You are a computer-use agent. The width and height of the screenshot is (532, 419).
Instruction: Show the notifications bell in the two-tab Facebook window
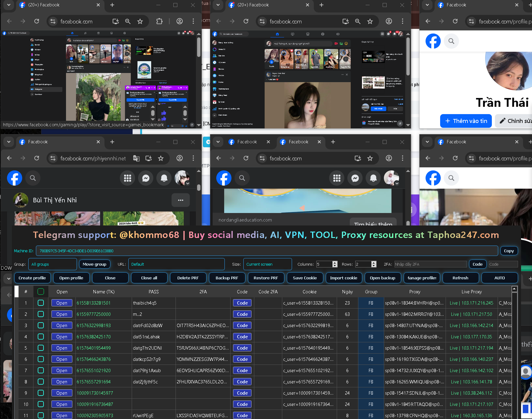click(373, 178)
